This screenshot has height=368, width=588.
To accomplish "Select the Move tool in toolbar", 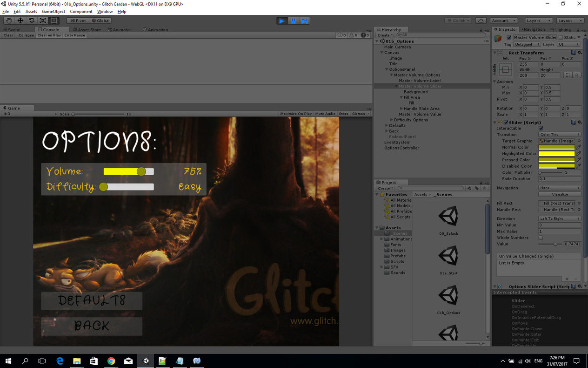I will click(x=20, y=20).
